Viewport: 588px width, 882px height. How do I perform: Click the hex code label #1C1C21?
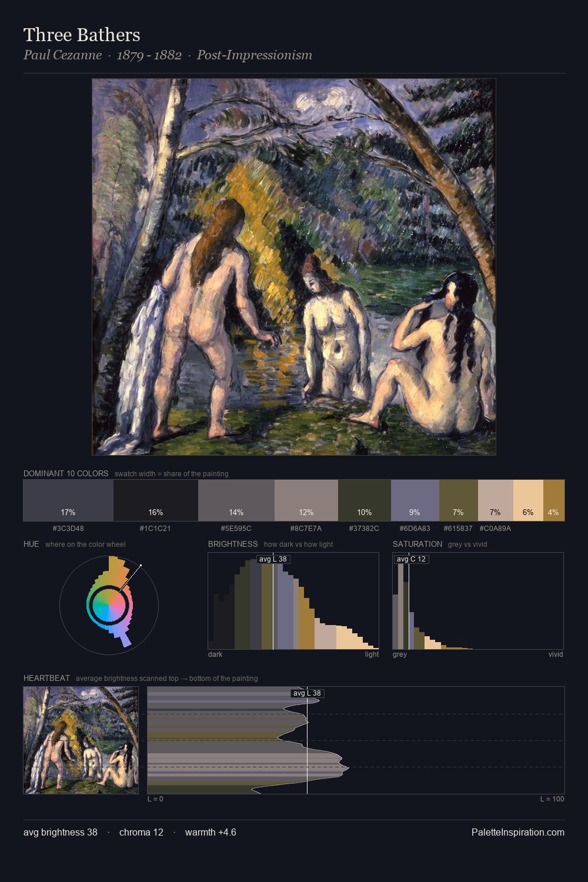tap(155, 528)
